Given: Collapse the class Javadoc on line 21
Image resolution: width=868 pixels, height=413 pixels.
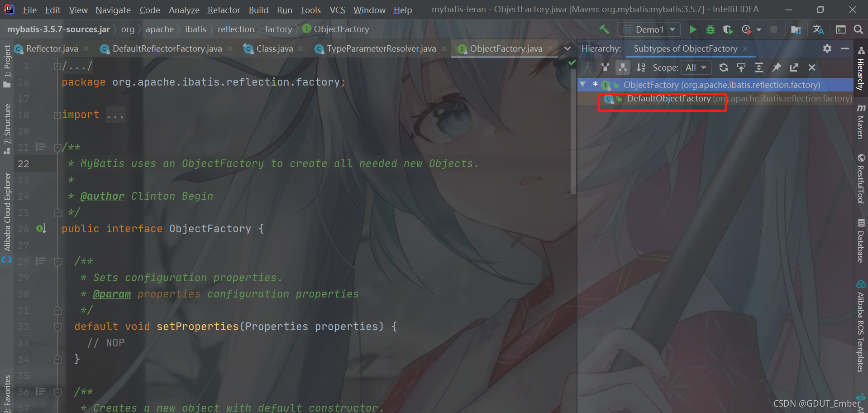Looking at the screenshot, I should [x=57, y=148].
